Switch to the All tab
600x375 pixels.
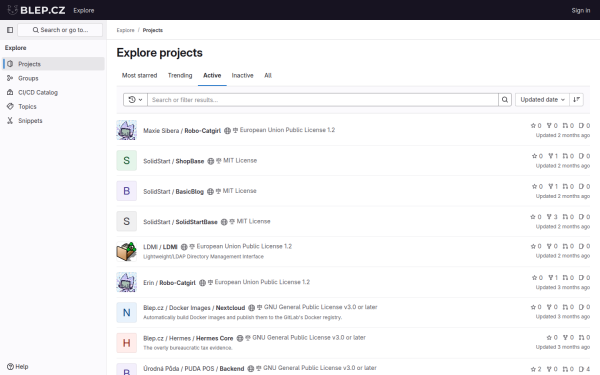(x=268, y=75)
